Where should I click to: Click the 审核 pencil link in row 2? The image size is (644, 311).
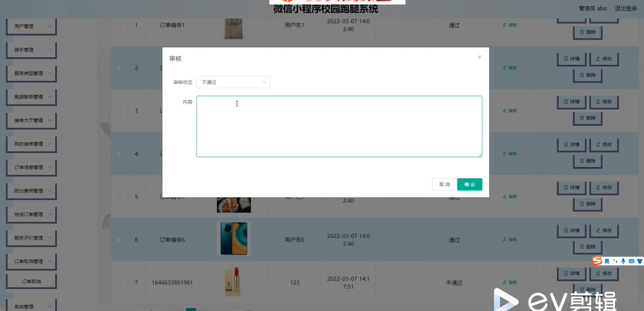pos(510,68)
